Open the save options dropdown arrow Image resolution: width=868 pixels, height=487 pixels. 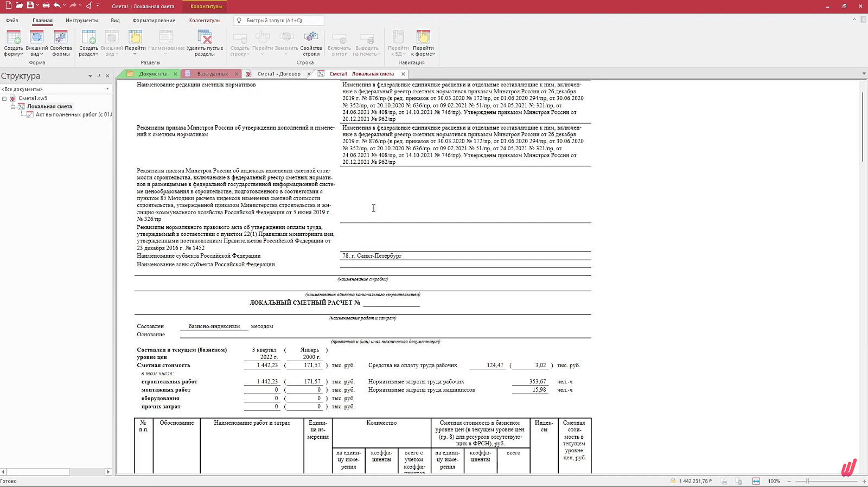37,5
